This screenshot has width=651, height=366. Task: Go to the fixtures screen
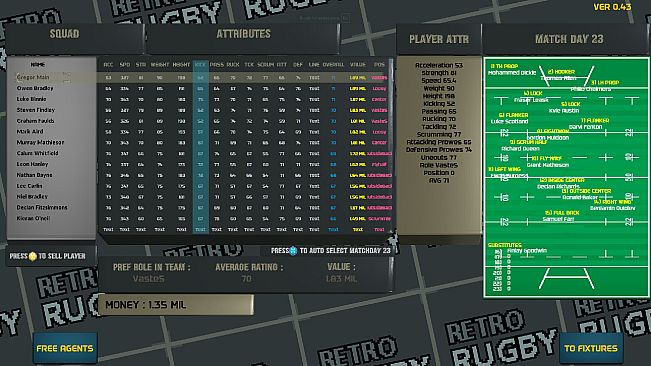(x=591, y=348)
